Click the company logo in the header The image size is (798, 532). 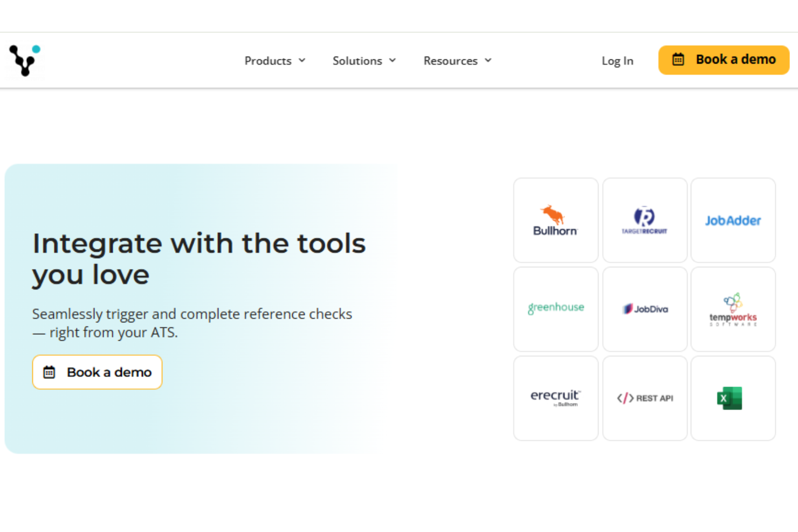point(24,60)
